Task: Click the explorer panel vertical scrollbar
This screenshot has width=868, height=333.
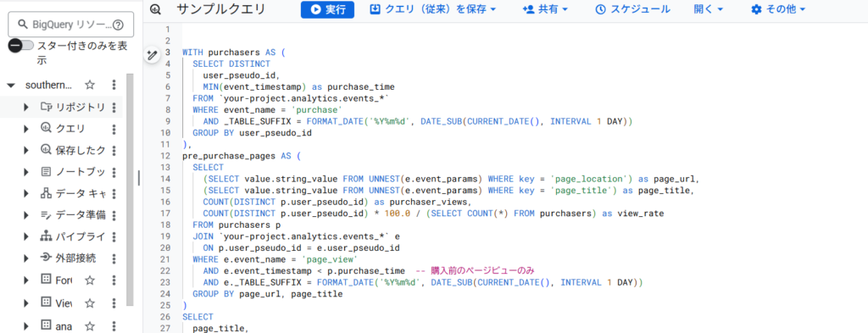Action: 130,190
